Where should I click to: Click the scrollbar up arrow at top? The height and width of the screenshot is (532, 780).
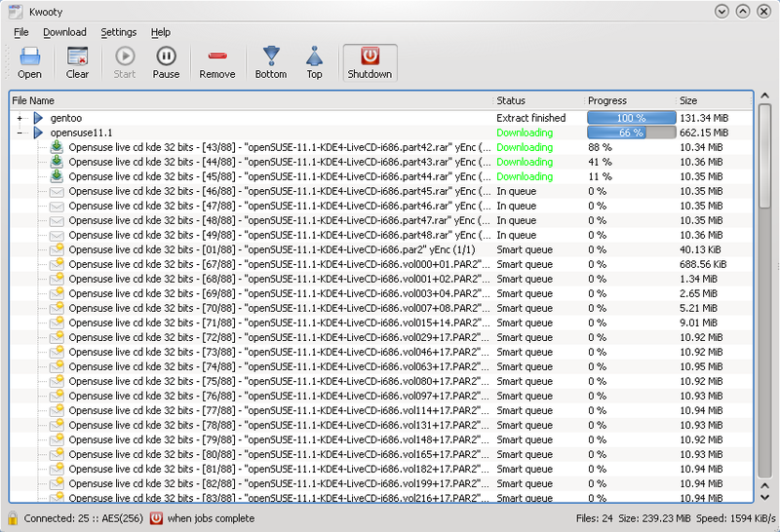click(x=765, y=95)
